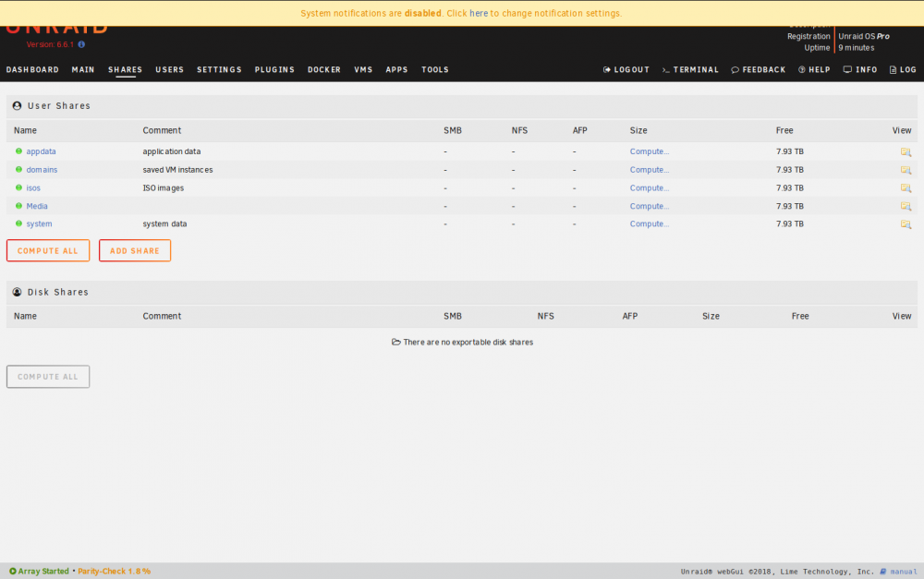Toggle the Help mode

[x=814, y=69]
